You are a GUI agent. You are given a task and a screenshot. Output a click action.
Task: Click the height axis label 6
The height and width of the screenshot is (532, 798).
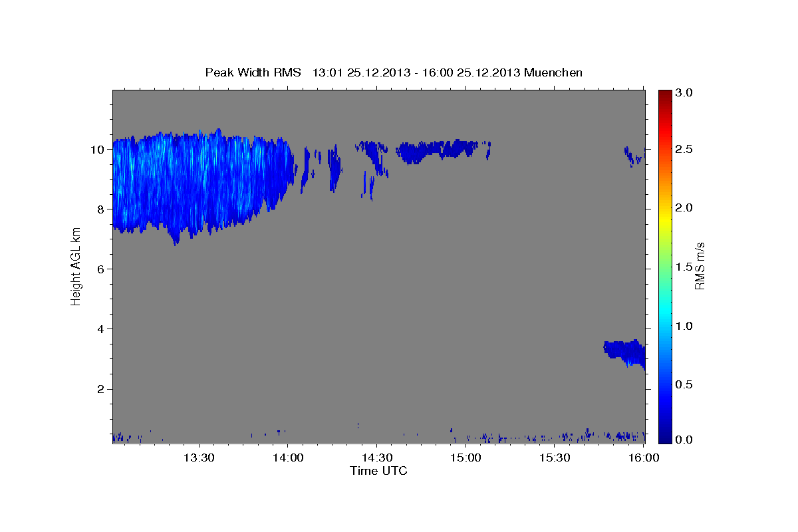(100, 269)
